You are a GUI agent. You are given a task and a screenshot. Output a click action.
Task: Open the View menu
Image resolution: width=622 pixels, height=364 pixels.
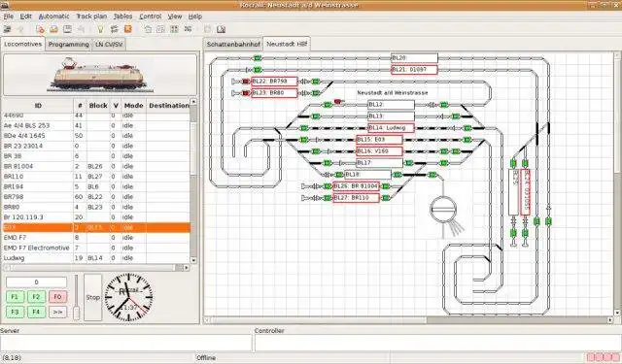(x=175, y=17)
